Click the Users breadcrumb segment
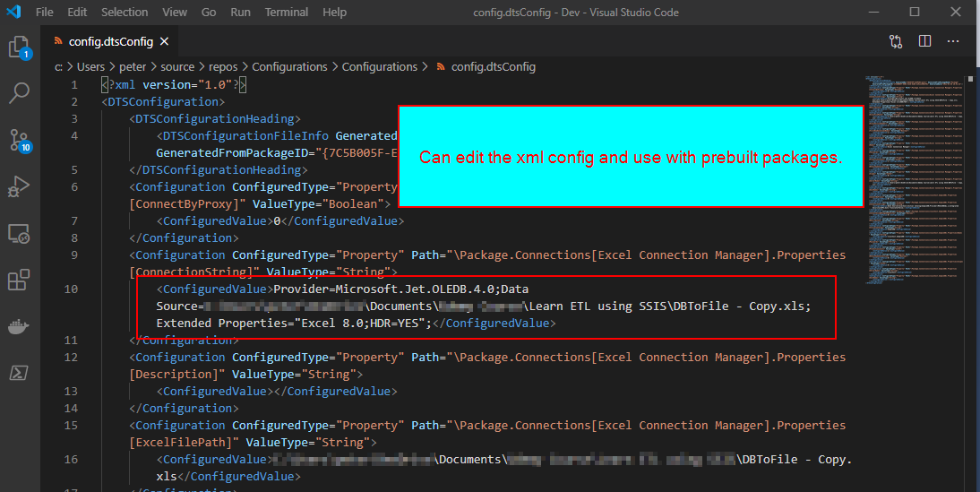Image resolution: width=980 pixels, height=492 pixels. tap(90, 66)
